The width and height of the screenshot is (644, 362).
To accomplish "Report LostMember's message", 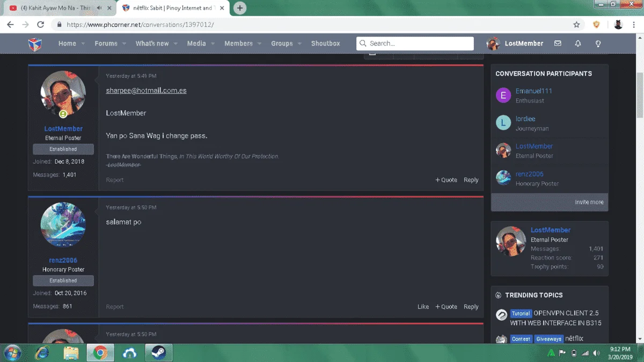I will tap(115, 180).
